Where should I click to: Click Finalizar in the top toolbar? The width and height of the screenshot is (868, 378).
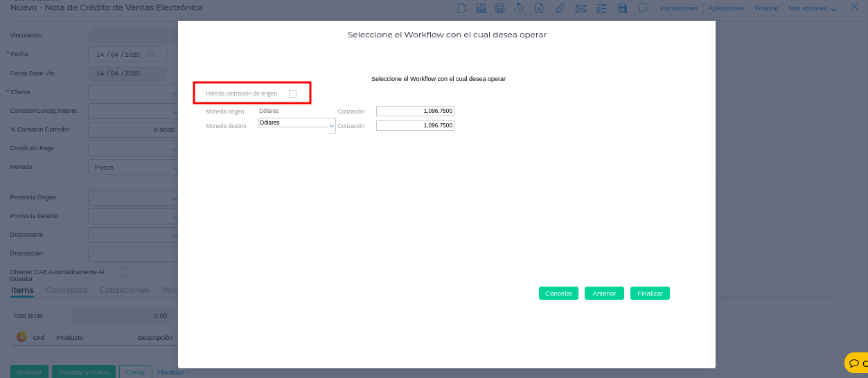766,8
